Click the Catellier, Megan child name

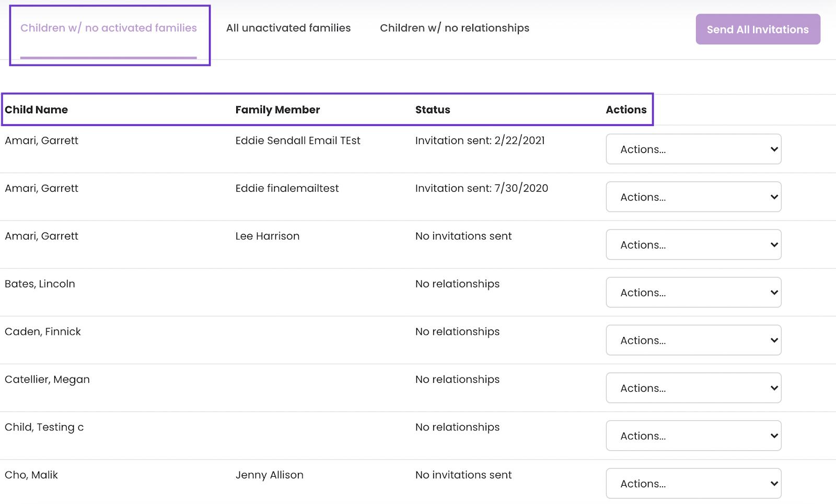(47, 380)
